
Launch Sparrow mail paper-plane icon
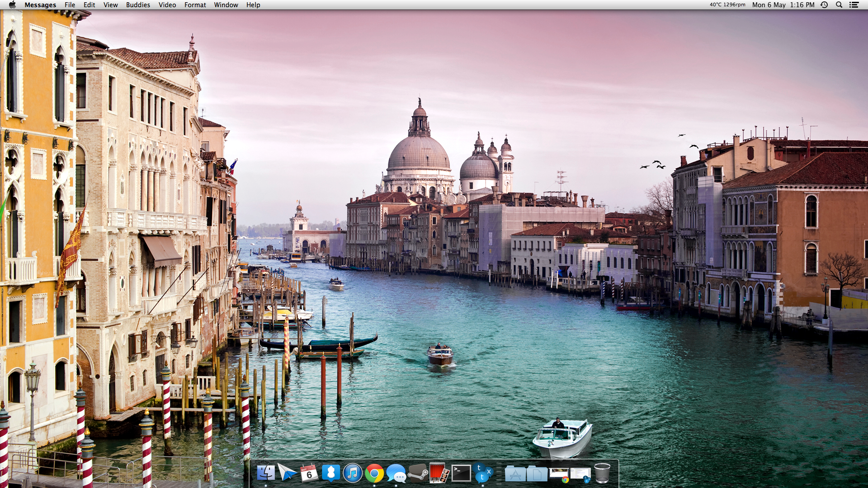287,473
